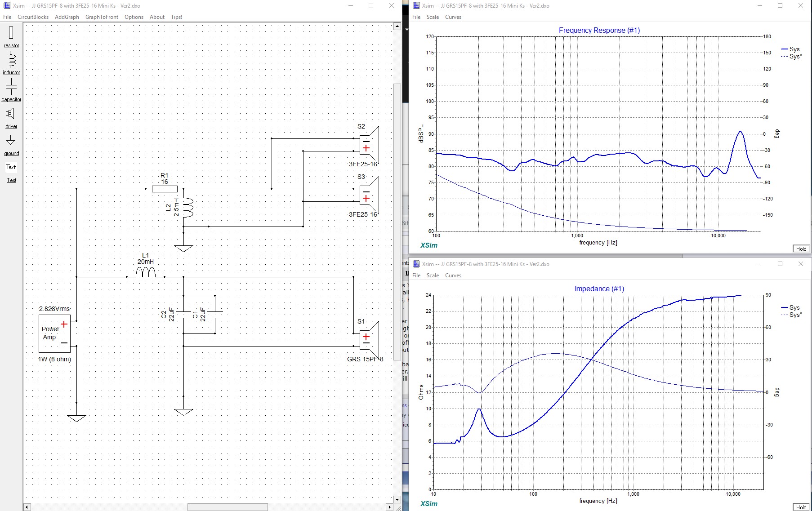Image resolution: width=812 pixels, height=511 pixels.
Task: Click Sys° phase legend in Frequency Response graph
Action: [x=791, y=56]
